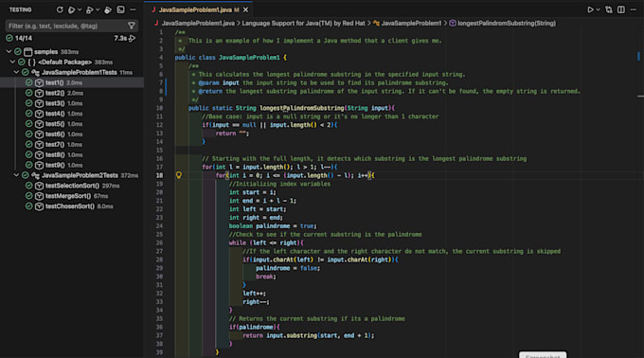The height and width of the screenshot is (358, 644).
Task: Open changes compare icon in editor toolbar
Action: (609, 9)
